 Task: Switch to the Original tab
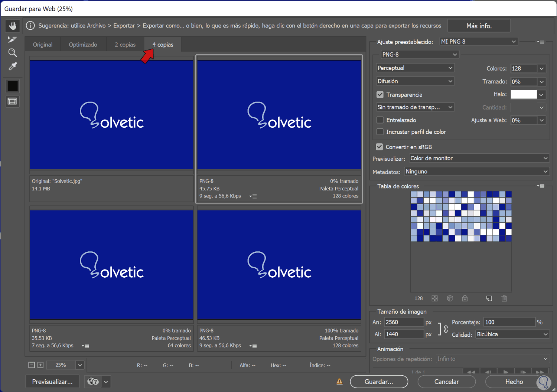[x=43, y=45]
